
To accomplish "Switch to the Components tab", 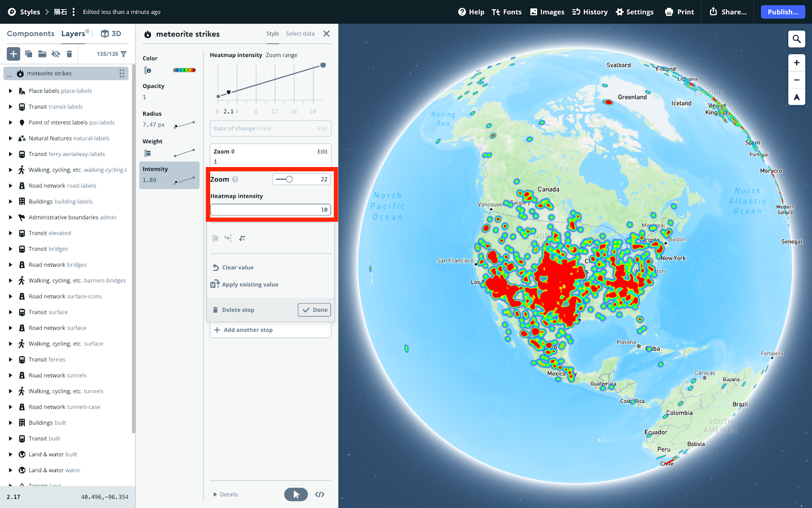I will click(x=30, y=34).
